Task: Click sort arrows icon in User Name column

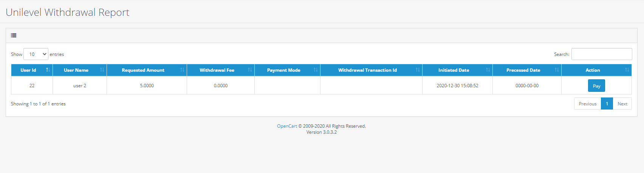Action: pos(102,70)
